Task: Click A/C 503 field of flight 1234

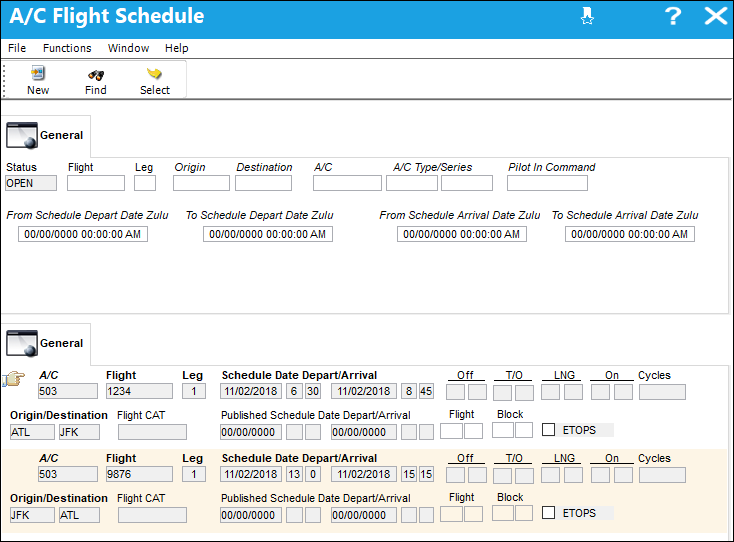Action: point(68,391)
